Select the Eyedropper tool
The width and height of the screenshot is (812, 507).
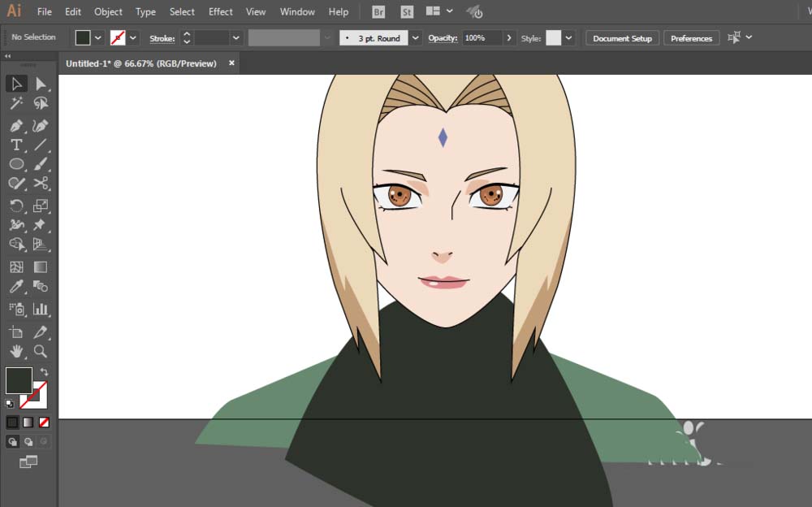tap(16, 287)
